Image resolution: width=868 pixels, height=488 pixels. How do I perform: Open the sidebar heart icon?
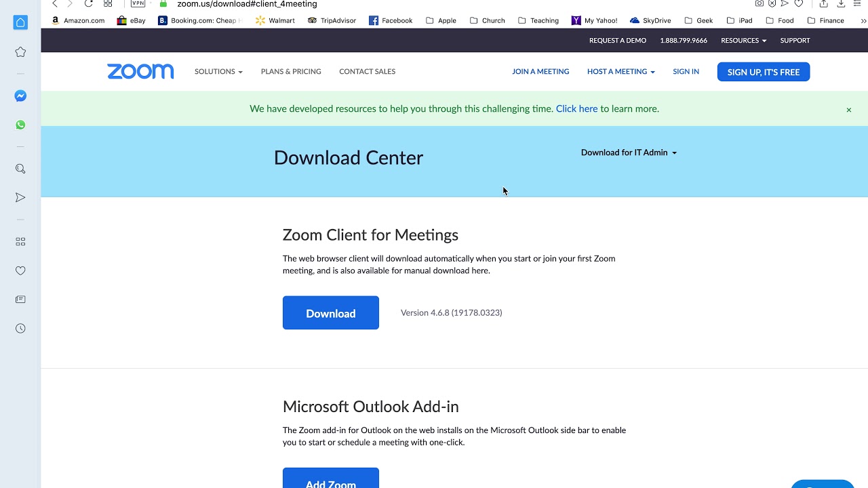20,270
